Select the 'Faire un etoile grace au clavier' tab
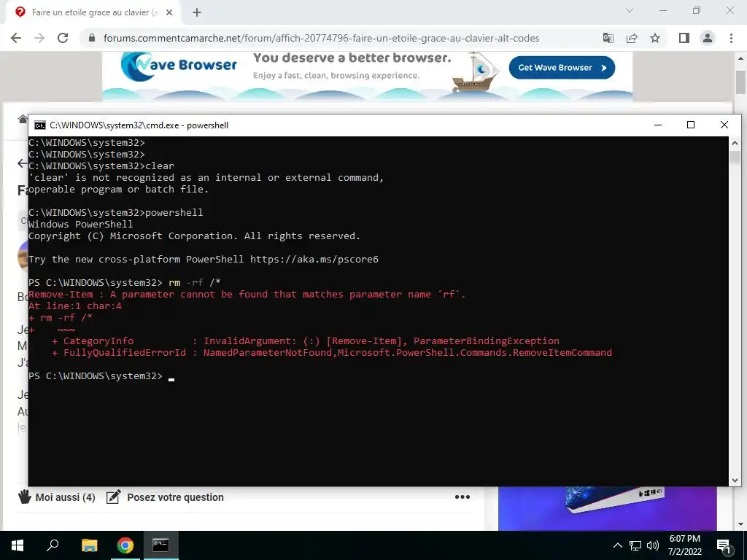 (x=94, y=12)
